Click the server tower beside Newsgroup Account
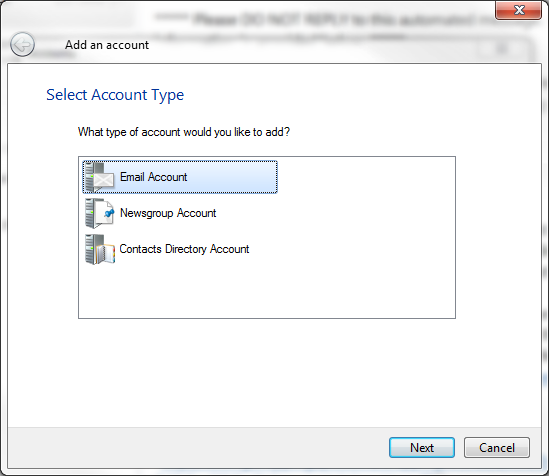Viewport: 549px width, 476px height. pyautogui.click(x=90, y=213)
